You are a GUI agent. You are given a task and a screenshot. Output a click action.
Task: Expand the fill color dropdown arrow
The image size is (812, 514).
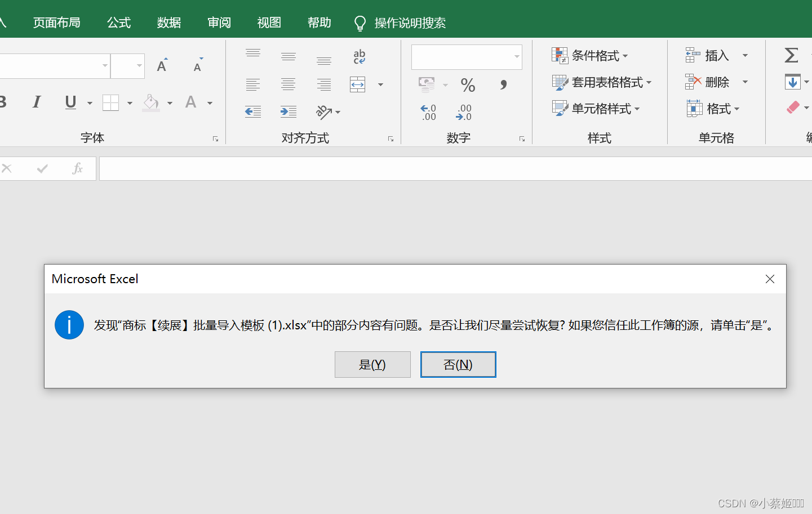(x=170, y=103)
